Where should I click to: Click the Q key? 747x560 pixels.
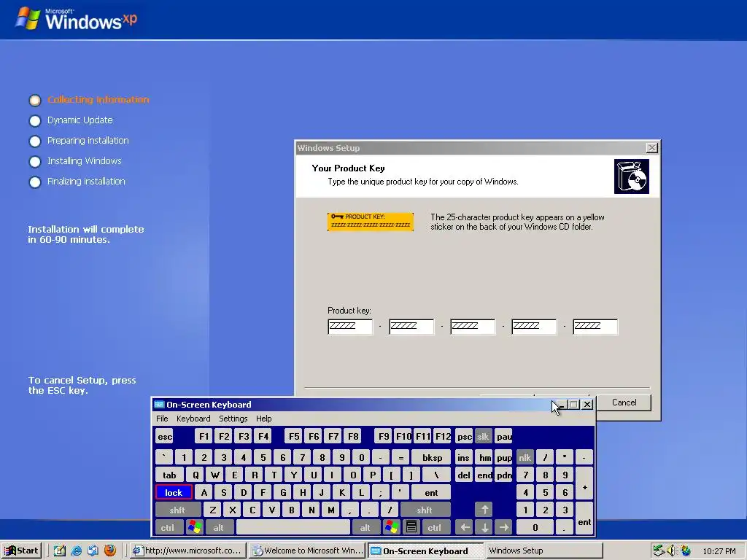[x=195, y=475]
